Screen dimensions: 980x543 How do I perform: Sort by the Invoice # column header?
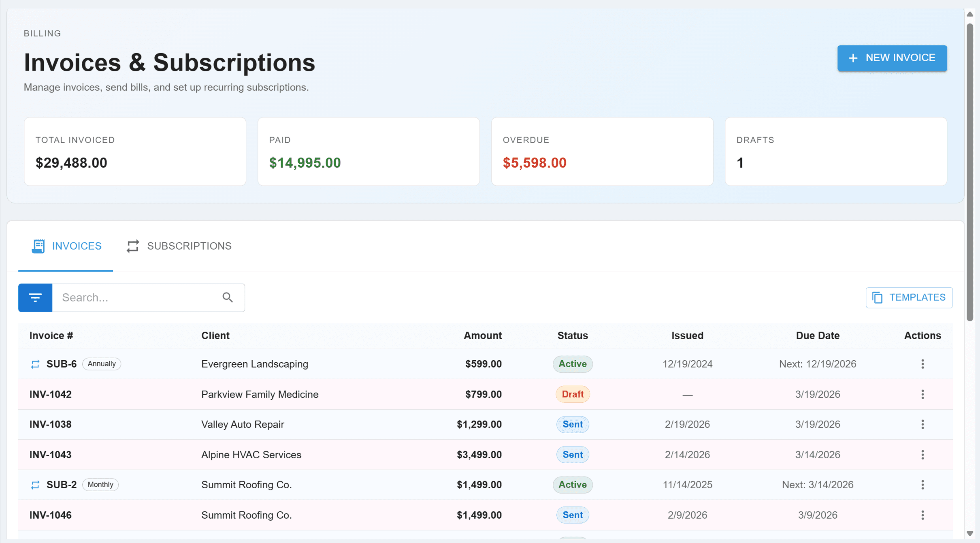pyautogui.click(x=51, y=336)
